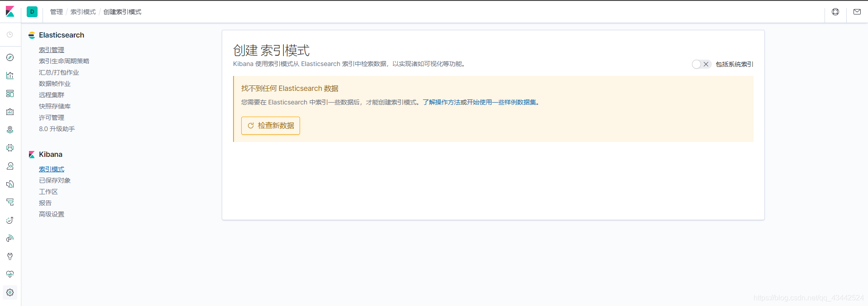The width and height of the screenshot is (868, 306).
Task: Open the Maps icon in sidebar
Action: coord(10,130)
